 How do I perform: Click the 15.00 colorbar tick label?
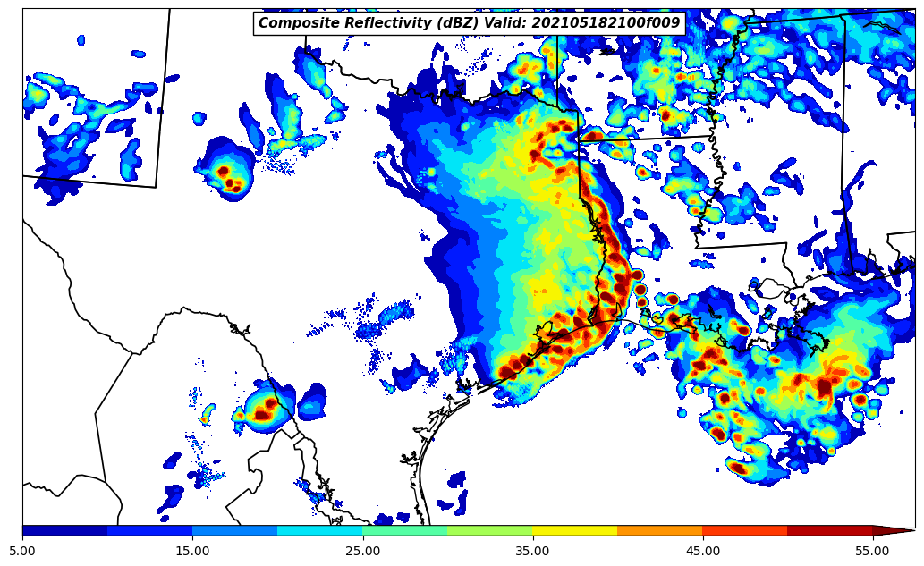192,551
